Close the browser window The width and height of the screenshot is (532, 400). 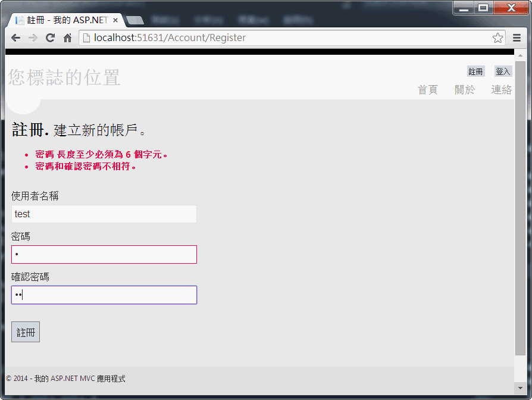[x=511, y=8]
